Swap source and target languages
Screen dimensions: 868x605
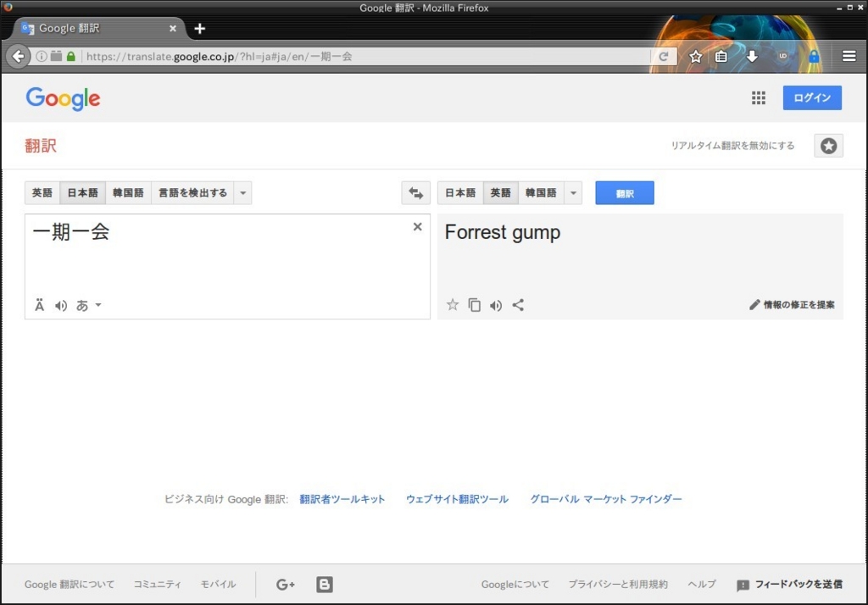coord(415,192)
